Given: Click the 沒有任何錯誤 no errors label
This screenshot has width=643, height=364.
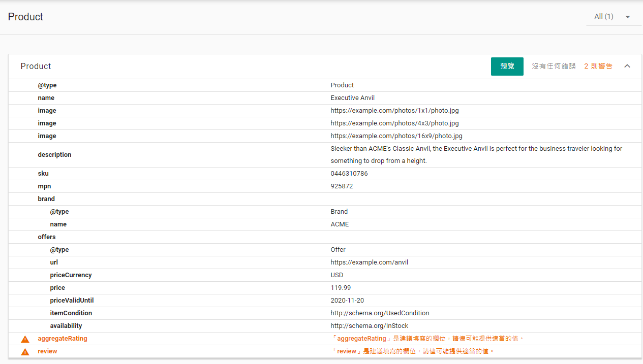Looking at the screenshot, I should coord(554,66).
